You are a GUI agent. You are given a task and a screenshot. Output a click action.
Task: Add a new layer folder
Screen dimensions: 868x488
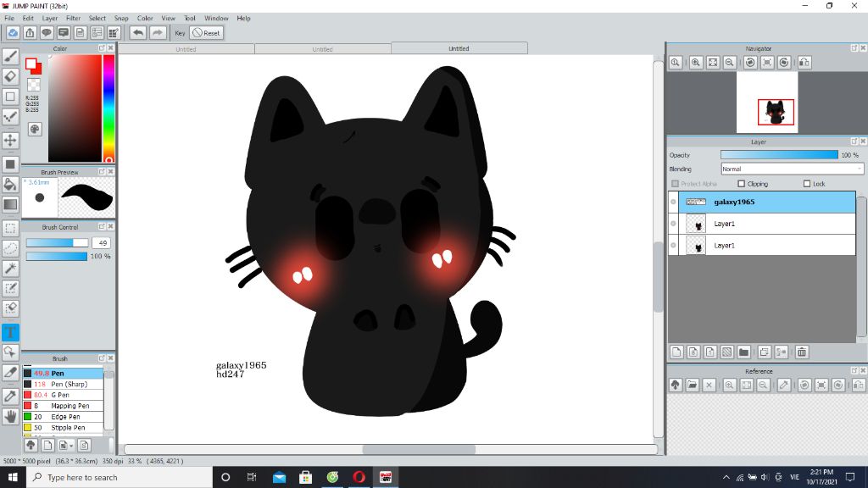coord(743,352)
